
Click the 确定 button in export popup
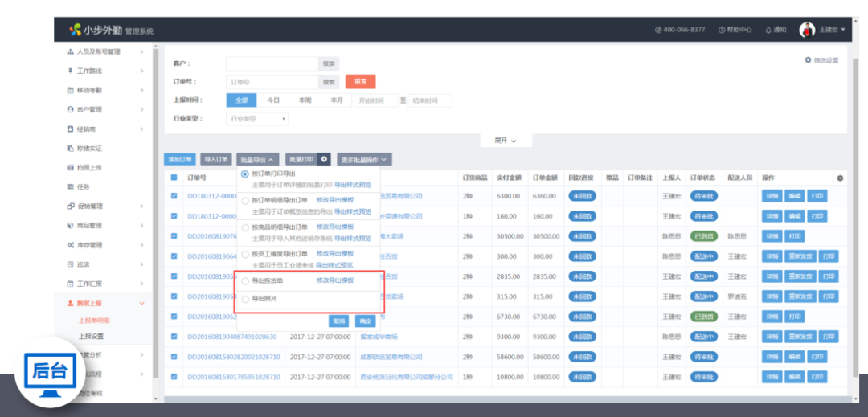click(x=366, y=320)
